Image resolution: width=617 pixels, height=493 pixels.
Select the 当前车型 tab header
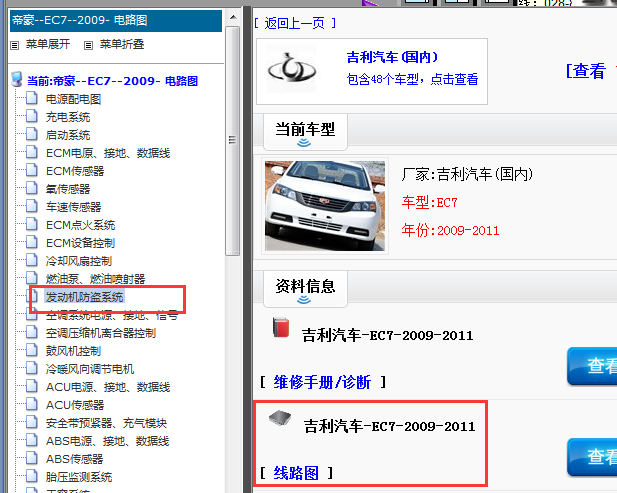tap(305, 131)
